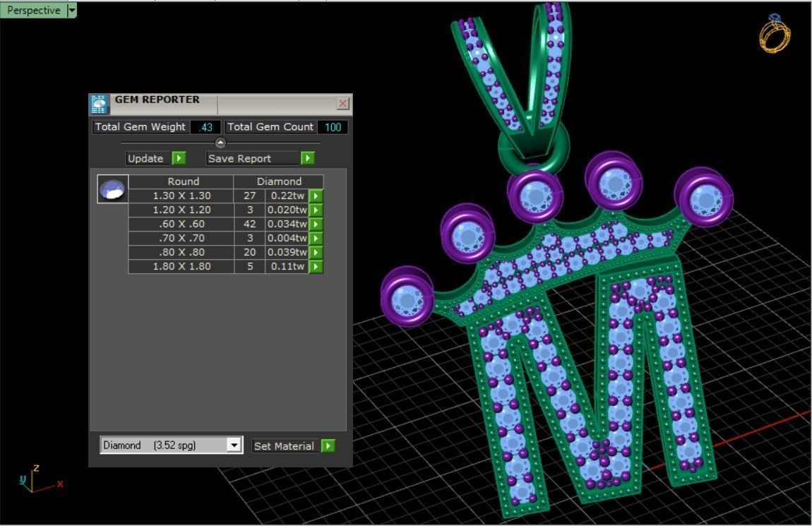Select the .70 X .70 size row
812x526 pixels.
181,238
